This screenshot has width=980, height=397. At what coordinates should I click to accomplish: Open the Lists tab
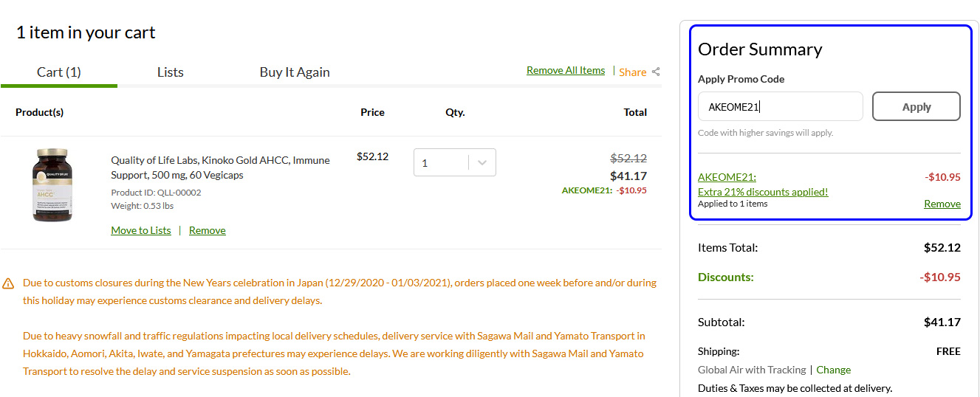click(x=170, y=72)
